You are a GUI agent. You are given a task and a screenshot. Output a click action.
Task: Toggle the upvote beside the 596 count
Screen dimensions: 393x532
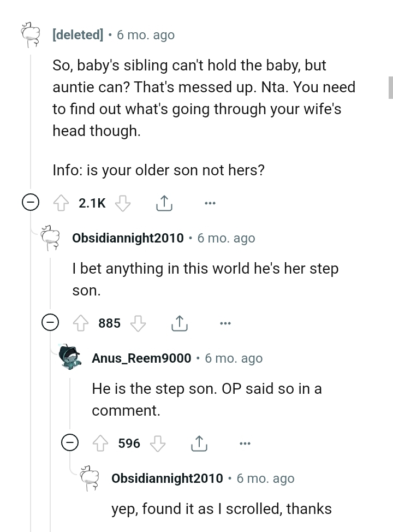point(102,442)
